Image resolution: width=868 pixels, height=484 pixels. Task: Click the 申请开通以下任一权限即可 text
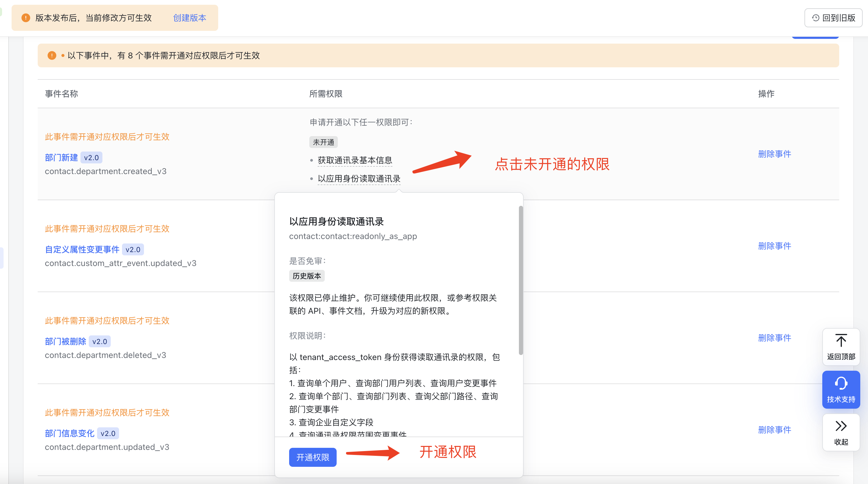(x=361, y=122)
